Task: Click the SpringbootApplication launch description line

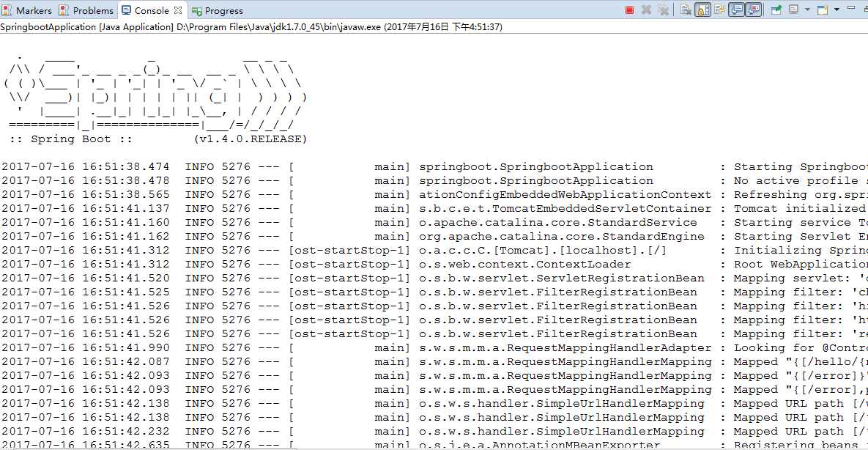Action: 251,26
